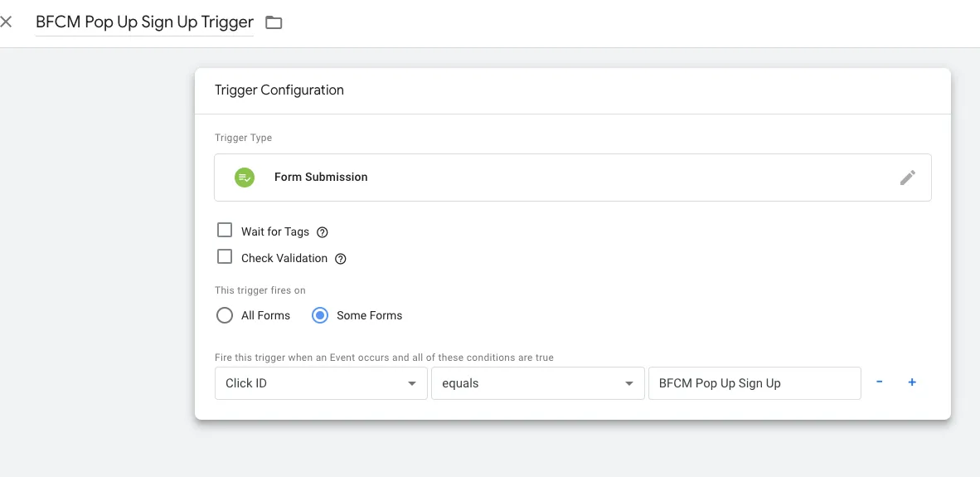Open help icon beside Wait for Tags

(x=322, y=232)
